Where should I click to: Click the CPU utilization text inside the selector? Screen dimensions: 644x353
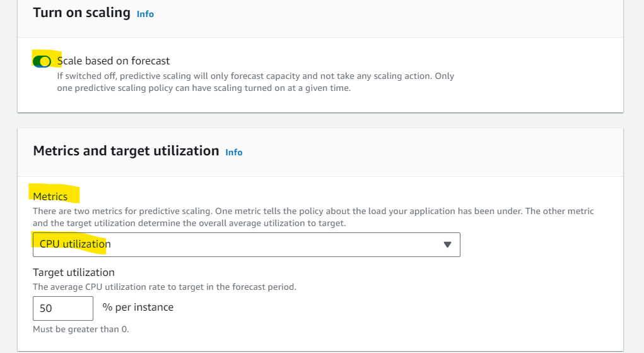[x=75, y=244]
